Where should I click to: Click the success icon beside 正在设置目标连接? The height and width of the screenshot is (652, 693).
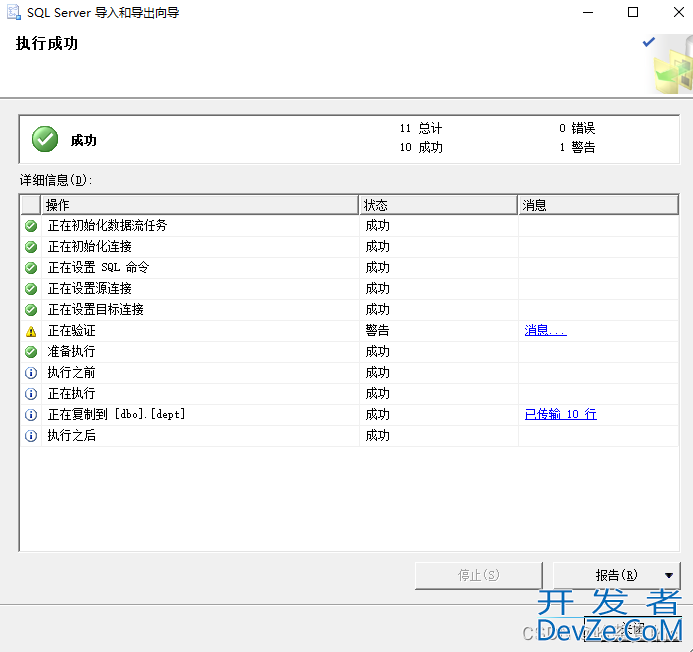31,310
